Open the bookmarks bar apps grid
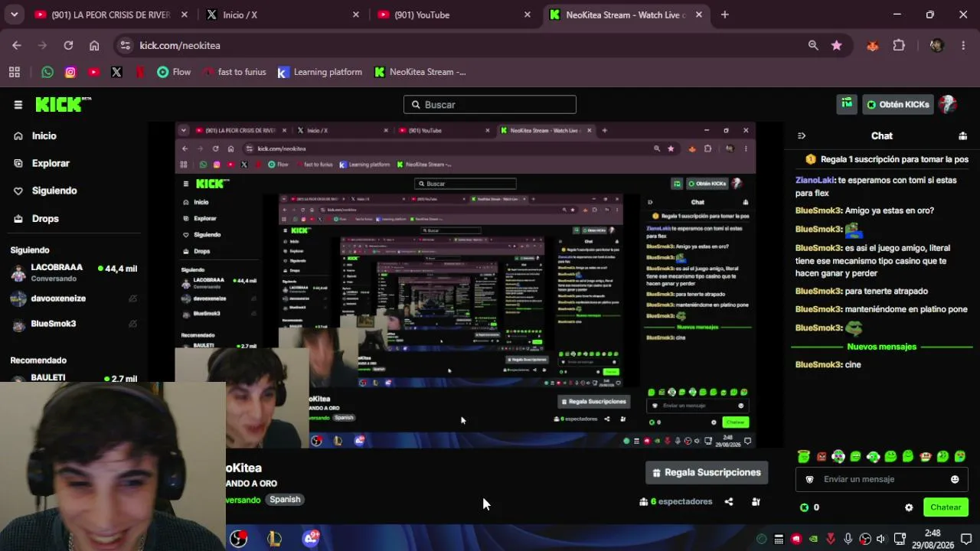The image size is (980, 551). [14, 72]
